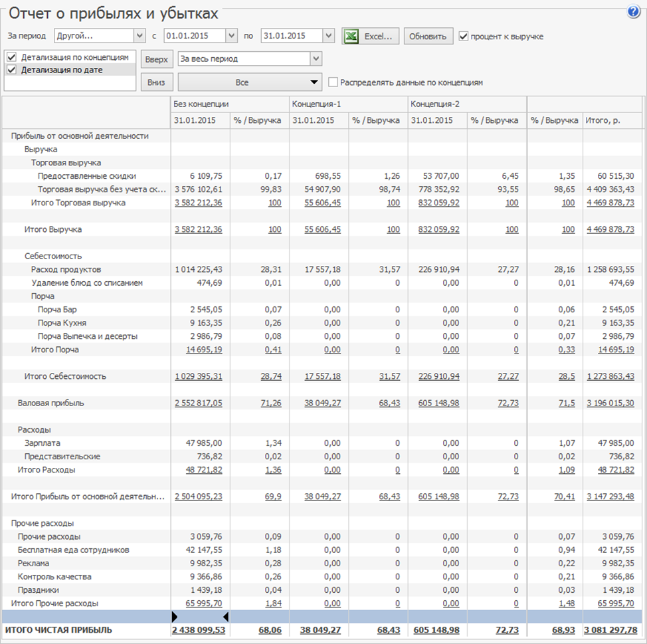Image resolution: width=647 pixels, height=644 pixels.
Task: Open the start date 01.01.2015 dropdown
Action: [231, 36]
